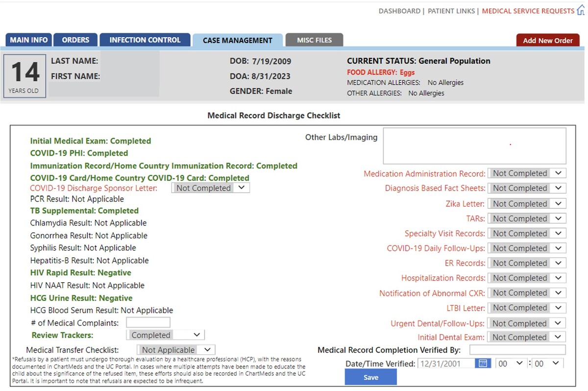588x391 pixels.
Task: Click the Other Labs/Imaging text box
Action: pyautogui.click(x=474, y=146)
